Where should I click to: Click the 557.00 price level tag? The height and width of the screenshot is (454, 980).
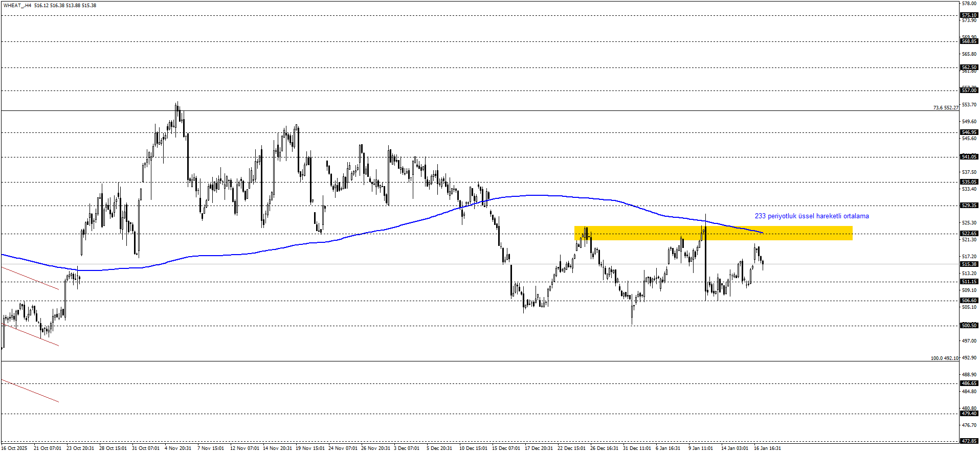point(969,90)
